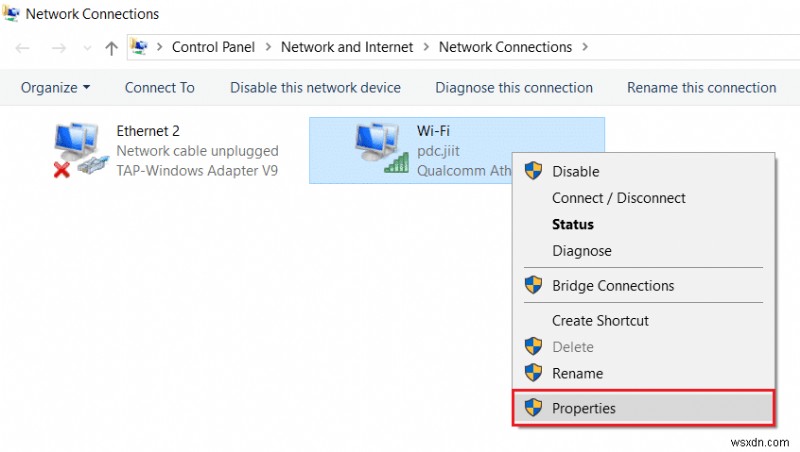
Task: Click the shield icon beside Bridge Connections
Action: pos(533,285)
